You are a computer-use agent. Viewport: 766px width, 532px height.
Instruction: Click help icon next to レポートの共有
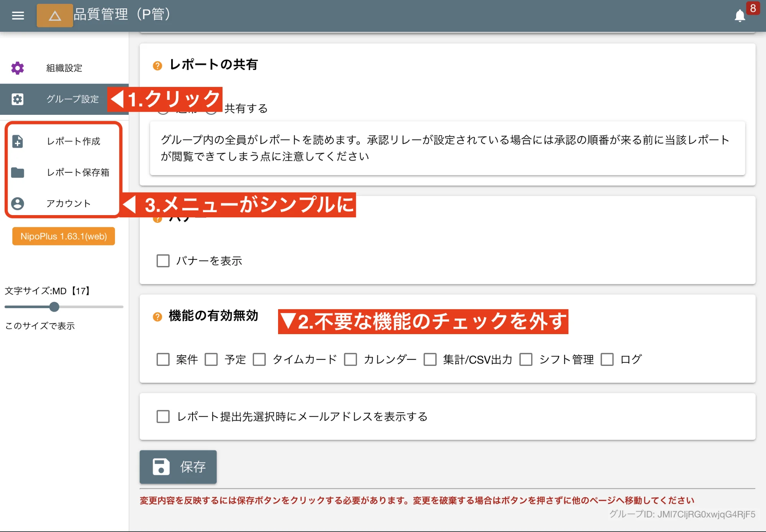click(157, 66)
